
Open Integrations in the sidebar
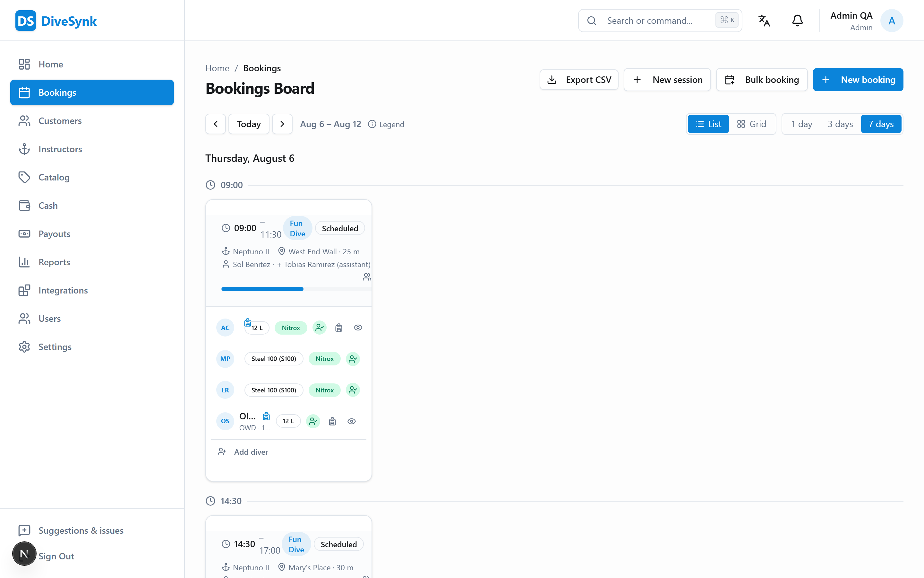pos(92,291)
